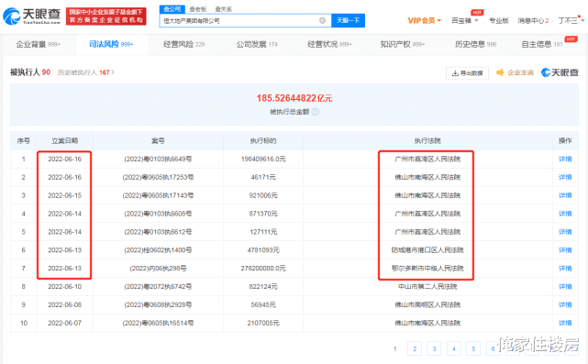The image size is (588, 364).
Task: Click the help icon next to 被执行总金额
Action: click(x=316, y=112)
